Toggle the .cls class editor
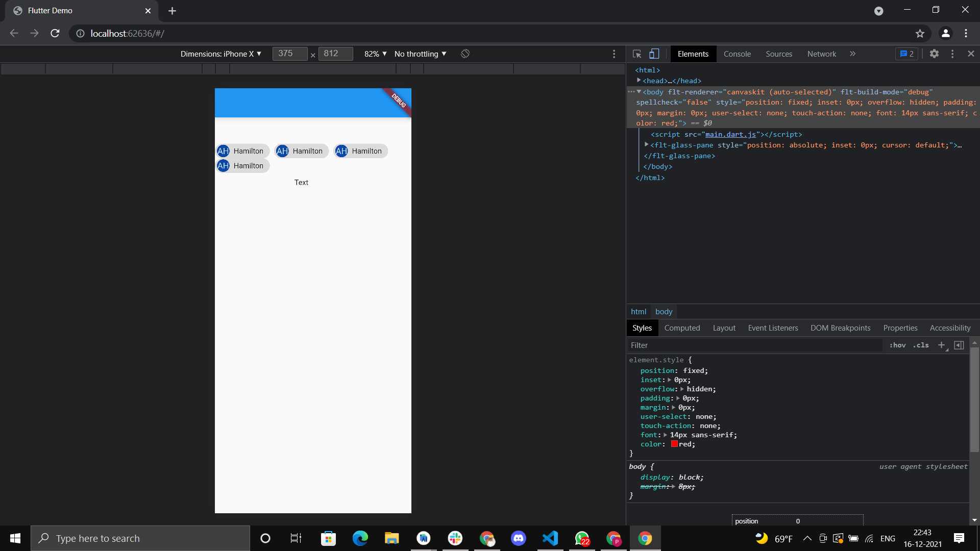Screen dimensions: 980x551 point(920,345)
